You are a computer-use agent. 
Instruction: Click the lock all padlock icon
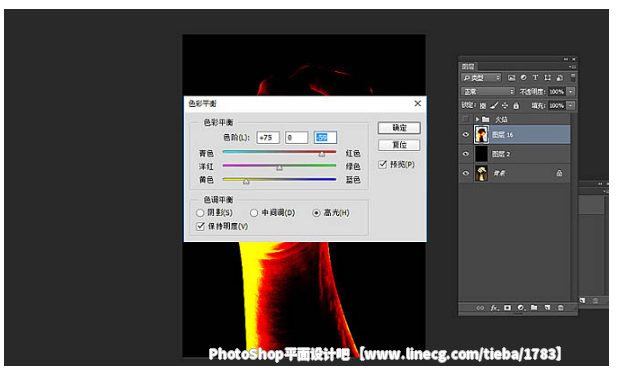(x=516, y=105)
